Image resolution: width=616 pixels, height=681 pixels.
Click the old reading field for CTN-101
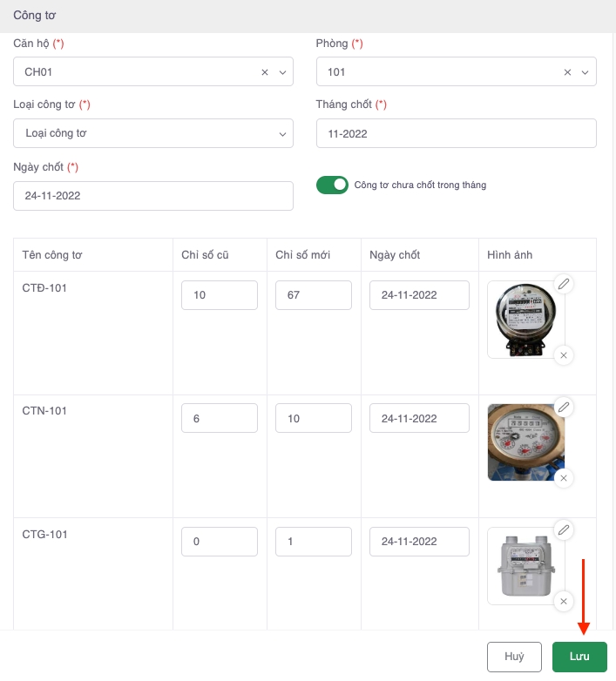tap(220, 419)
